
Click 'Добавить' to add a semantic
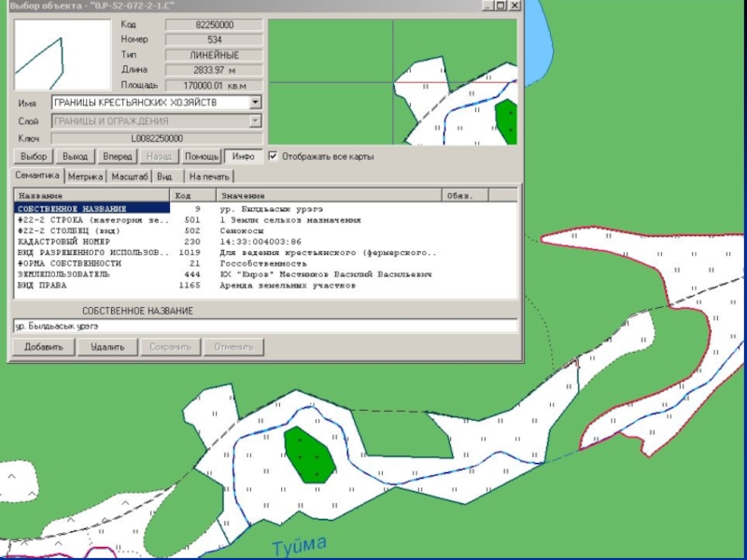pos(43,347)
